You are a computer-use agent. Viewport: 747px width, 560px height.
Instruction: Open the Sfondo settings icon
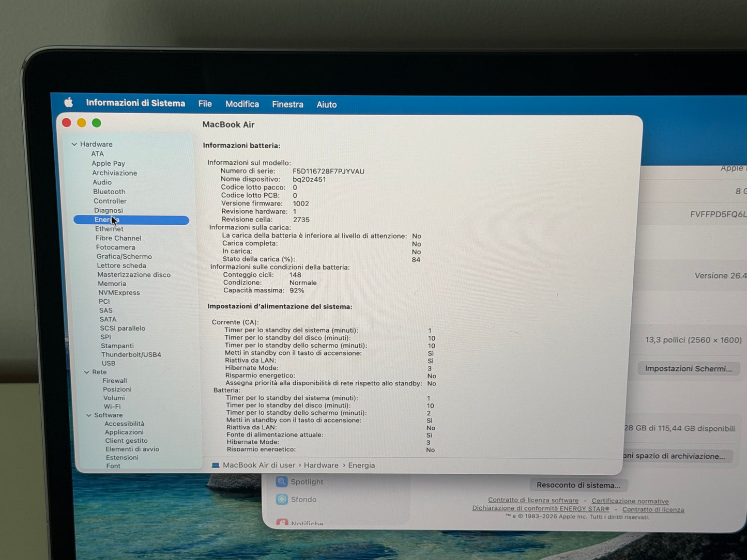282,499
